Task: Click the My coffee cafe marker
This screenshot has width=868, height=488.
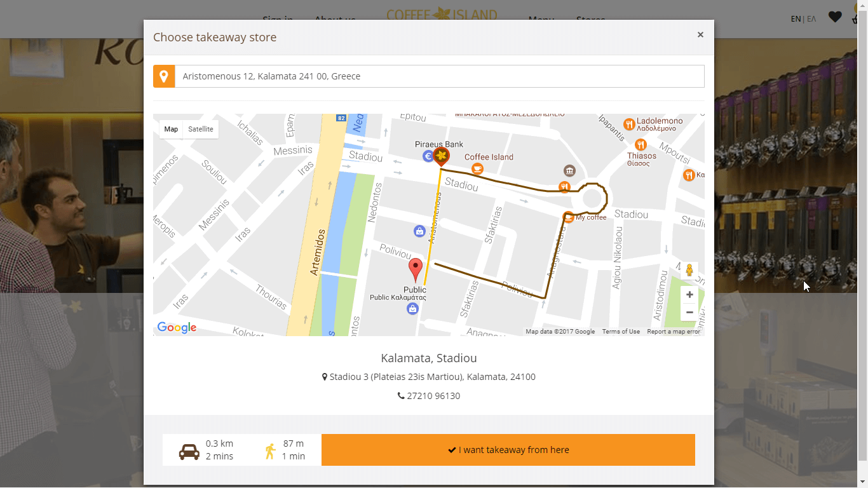Action: point(569,217)
